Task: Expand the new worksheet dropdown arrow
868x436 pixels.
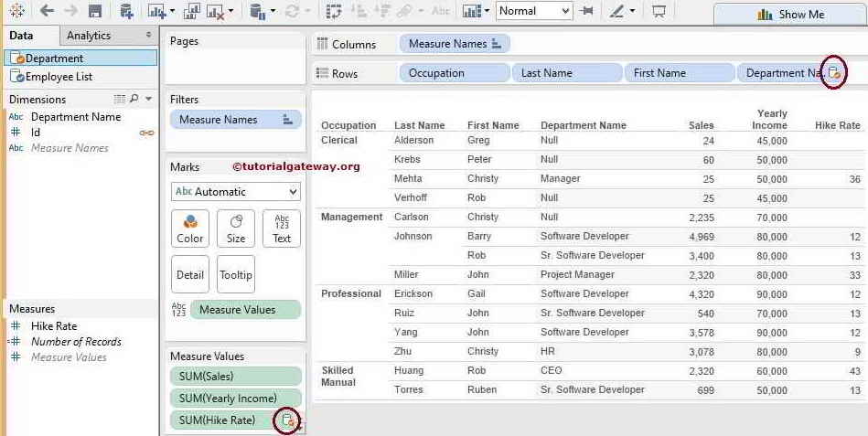Action: pos(172,11)
